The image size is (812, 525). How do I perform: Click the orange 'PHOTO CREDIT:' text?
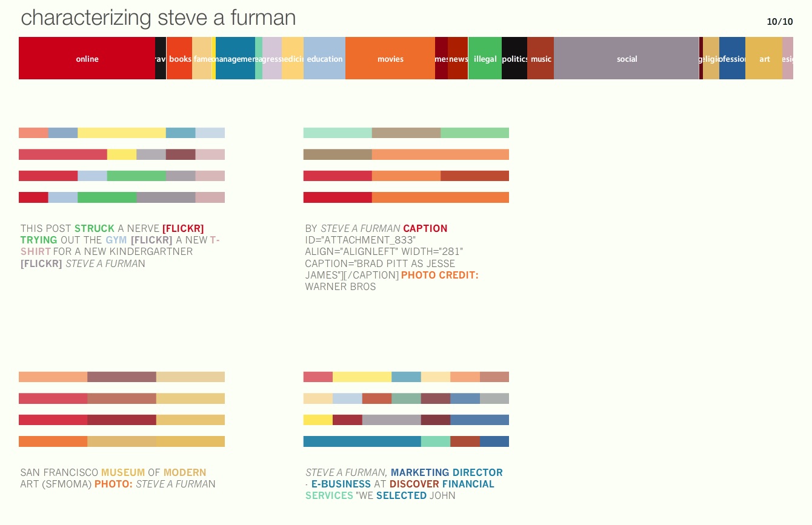click(x=439, y=276)
